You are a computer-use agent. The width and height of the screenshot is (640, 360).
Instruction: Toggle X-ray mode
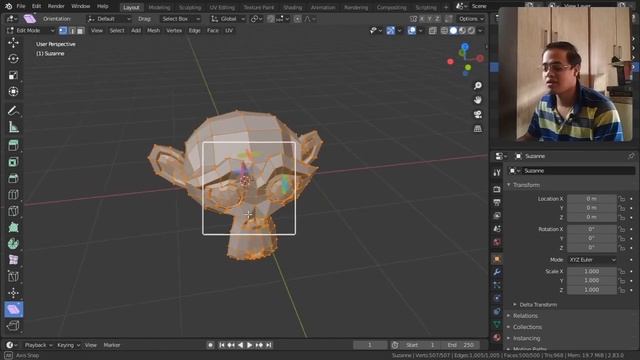[432, 31]
